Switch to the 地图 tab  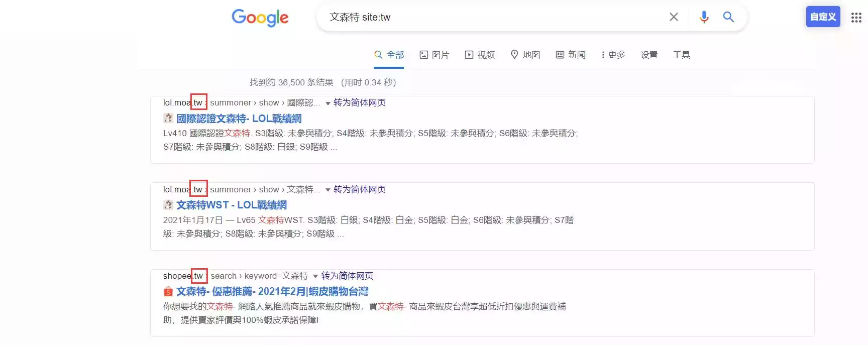[x=525, y=55]
